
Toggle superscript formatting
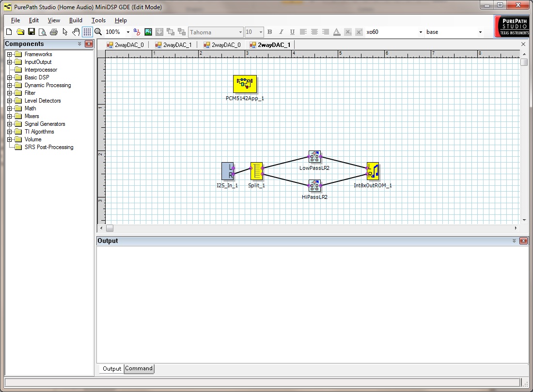click(x=359, y=32)
